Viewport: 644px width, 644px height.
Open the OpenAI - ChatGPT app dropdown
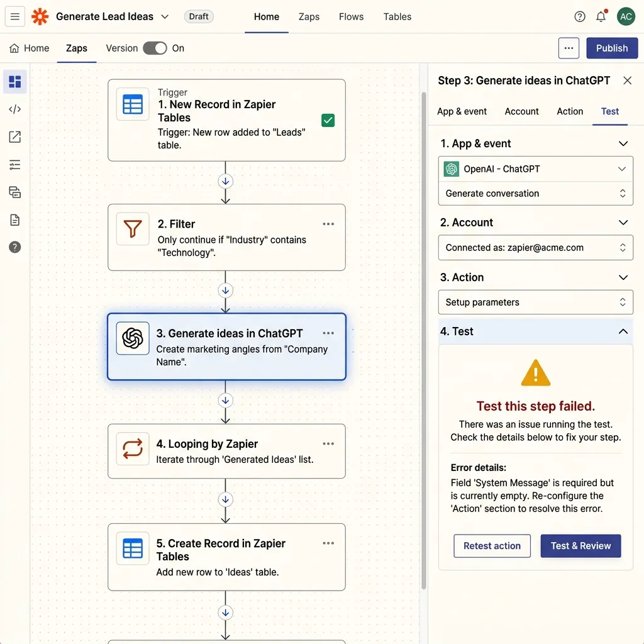point(536,169)
